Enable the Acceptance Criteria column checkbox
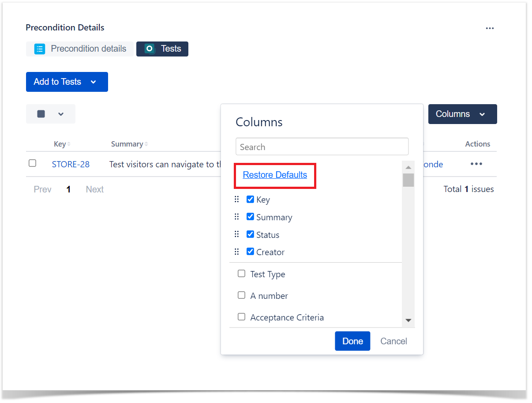Viewport: 532px width, 403px height. point(241,317)
